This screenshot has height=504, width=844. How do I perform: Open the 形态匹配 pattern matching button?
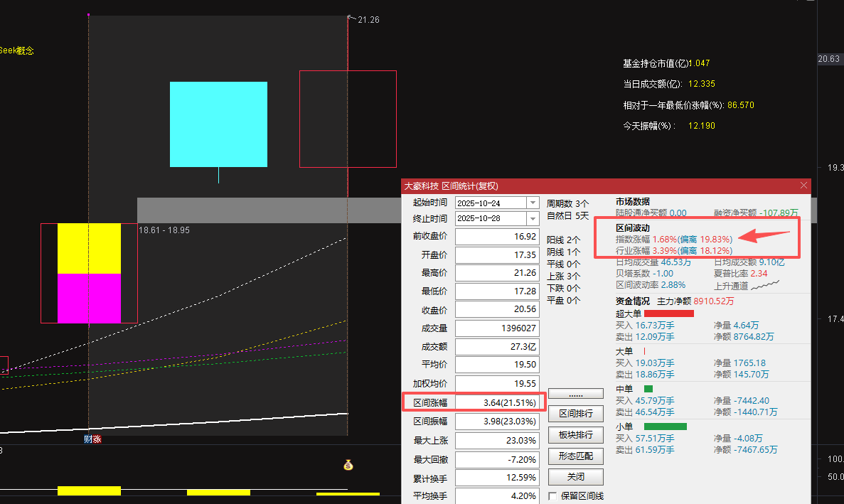(576, 456)
